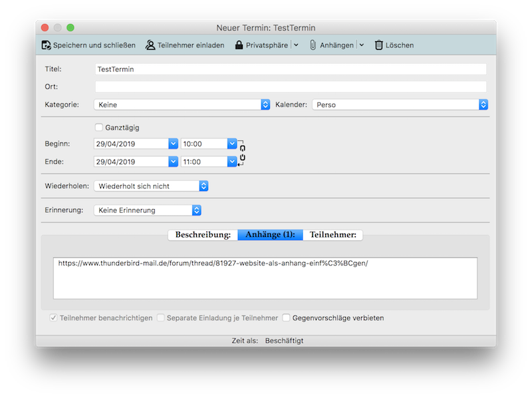Open the Erinnerung reminder dropdown

(147, 210)
